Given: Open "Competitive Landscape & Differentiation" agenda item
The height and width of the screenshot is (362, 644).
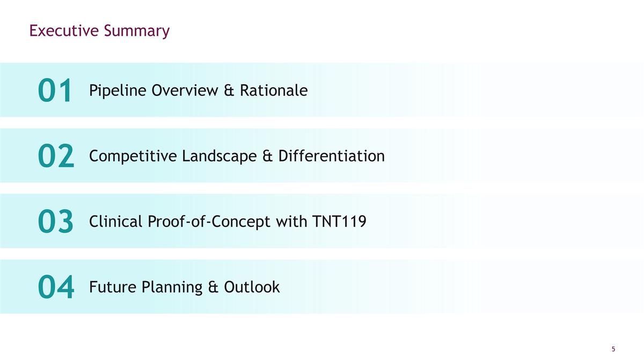Looking at the screenshot, I should coord(237,156).
